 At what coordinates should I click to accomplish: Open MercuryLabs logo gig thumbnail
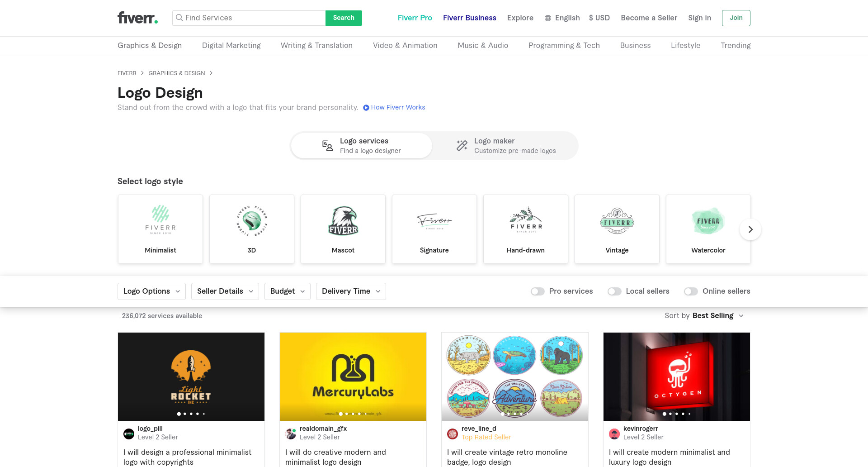coord(353,376)
